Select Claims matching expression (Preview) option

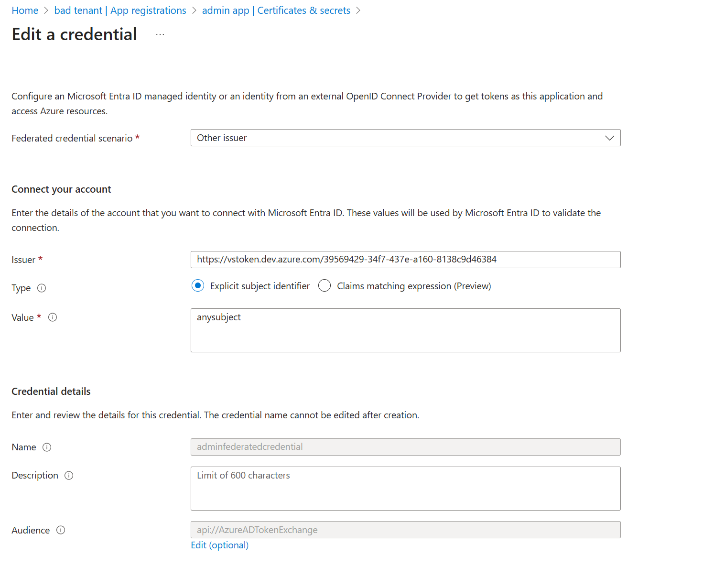click(324, 286)
